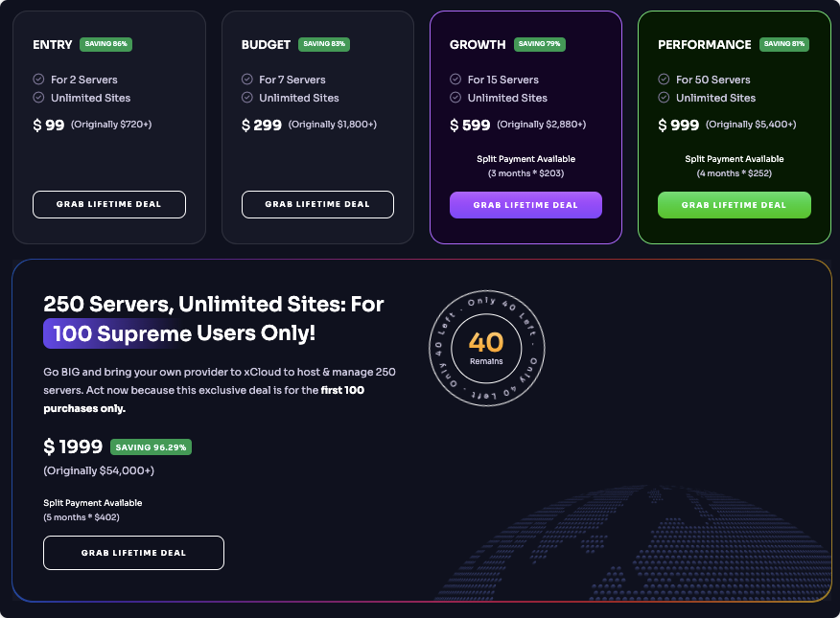Click the check icon next to Growth's "Unlimited Sites"

pos(455,98)
